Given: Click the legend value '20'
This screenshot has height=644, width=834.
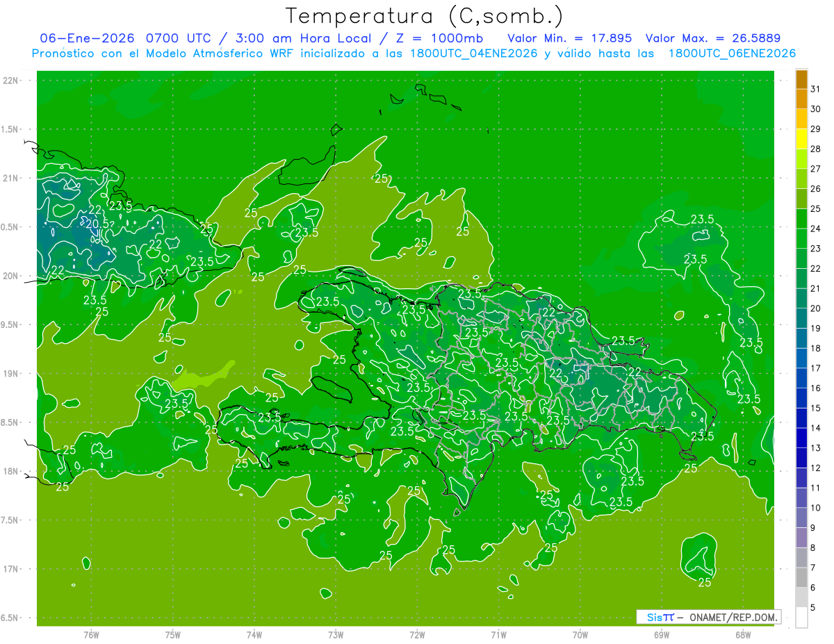Looking at the screenshot, I should coord(816,308).
